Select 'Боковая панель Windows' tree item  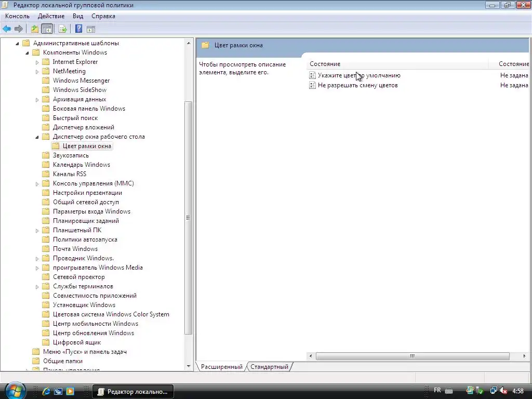pyautogui.click(x=89, y=109)
